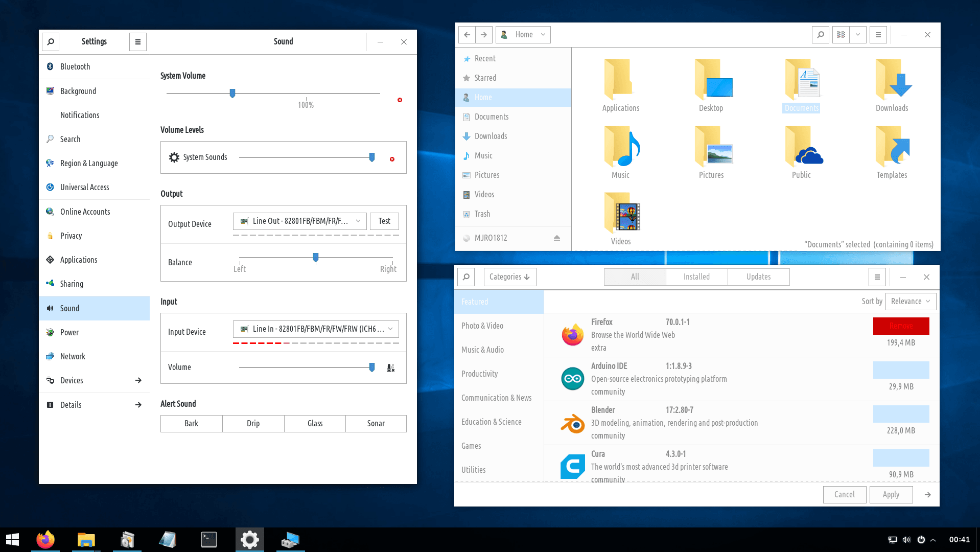Viewport: 980px width, 552px height.
Task: Eject the MJRO1812 drive
Action: click(557, 238)
